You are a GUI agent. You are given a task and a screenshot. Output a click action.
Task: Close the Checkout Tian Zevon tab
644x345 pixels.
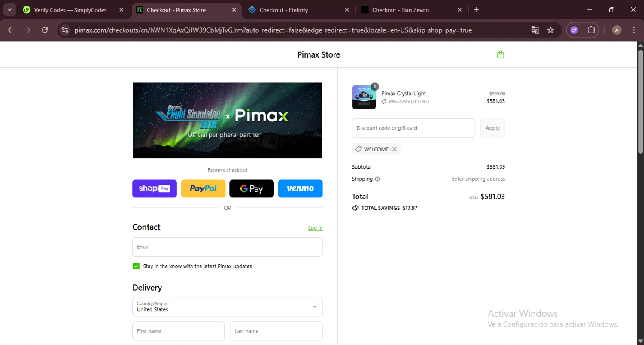click(459, 10)
